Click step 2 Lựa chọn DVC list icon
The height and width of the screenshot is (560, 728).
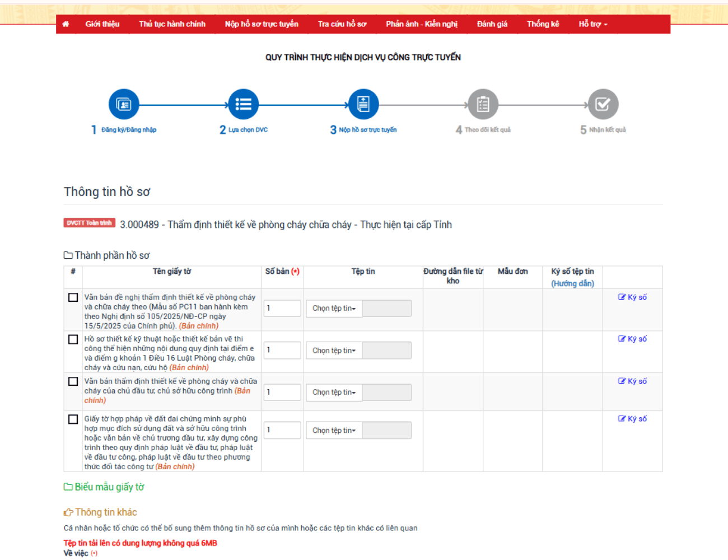click(x=243, y=104)
